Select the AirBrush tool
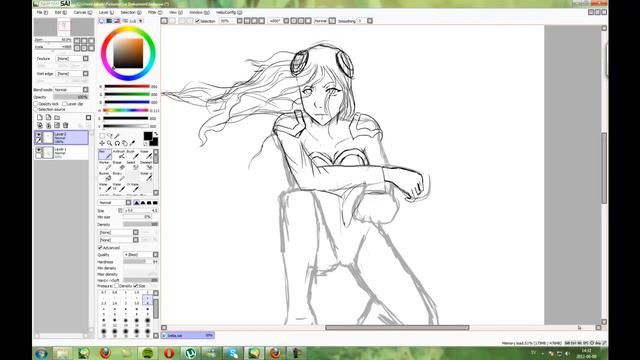 (119, 154)
